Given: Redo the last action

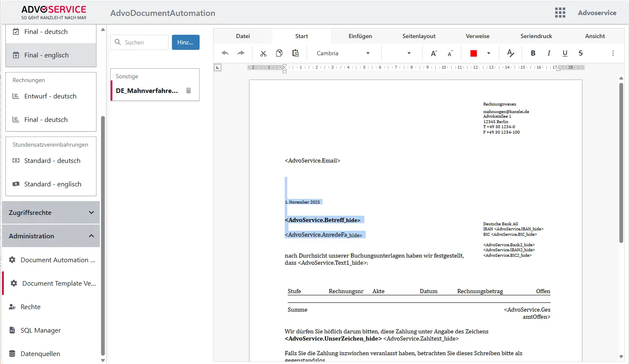Looking at the screenshot, I should tap(240, 53).
